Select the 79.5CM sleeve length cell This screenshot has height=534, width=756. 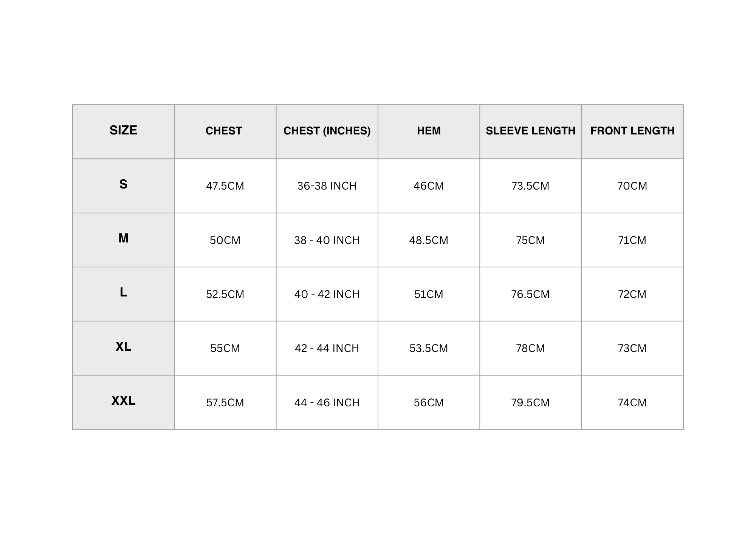(x=530, y=403)
